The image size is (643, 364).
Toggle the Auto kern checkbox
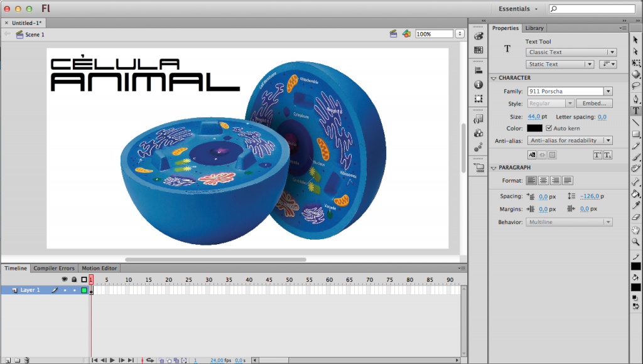(549, 128)
